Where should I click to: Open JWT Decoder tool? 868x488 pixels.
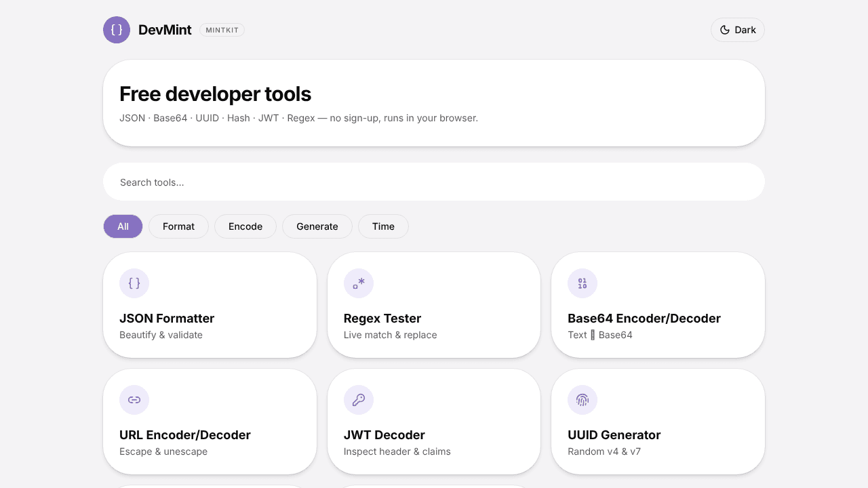pos(434,422)
